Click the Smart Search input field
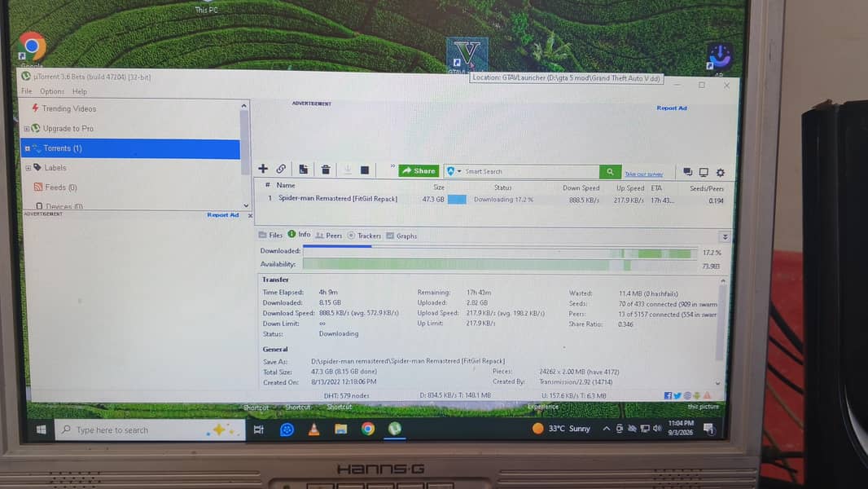 point(530,172)
